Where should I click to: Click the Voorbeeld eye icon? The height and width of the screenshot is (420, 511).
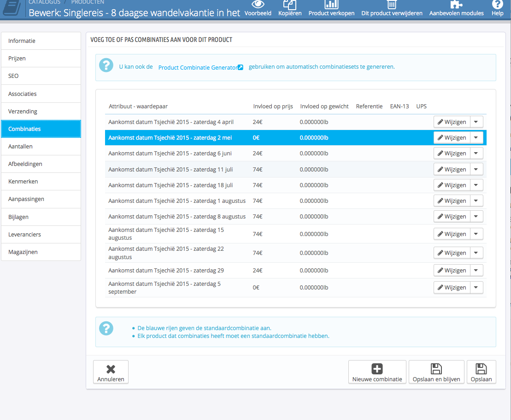click(258, 5)
